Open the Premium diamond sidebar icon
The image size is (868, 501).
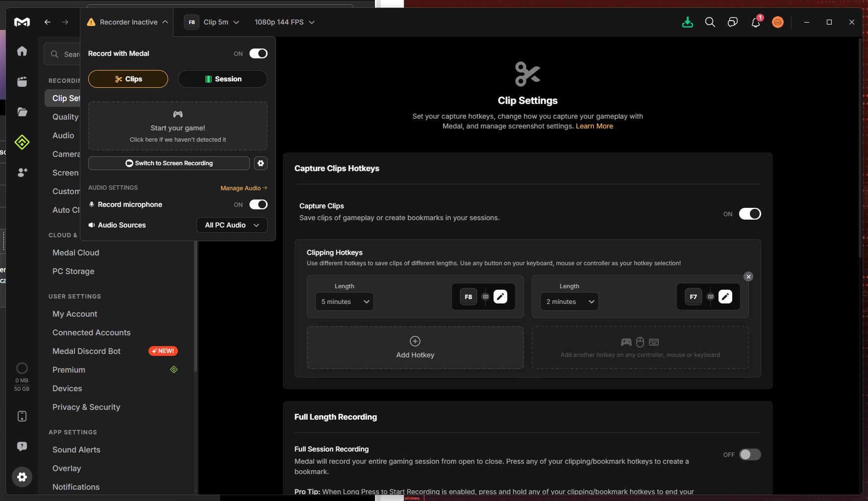coord(22,142)
